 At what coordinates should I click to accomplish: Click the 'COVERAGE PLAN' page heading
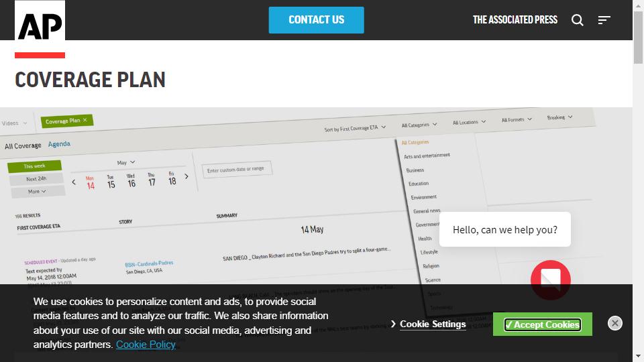90,80
